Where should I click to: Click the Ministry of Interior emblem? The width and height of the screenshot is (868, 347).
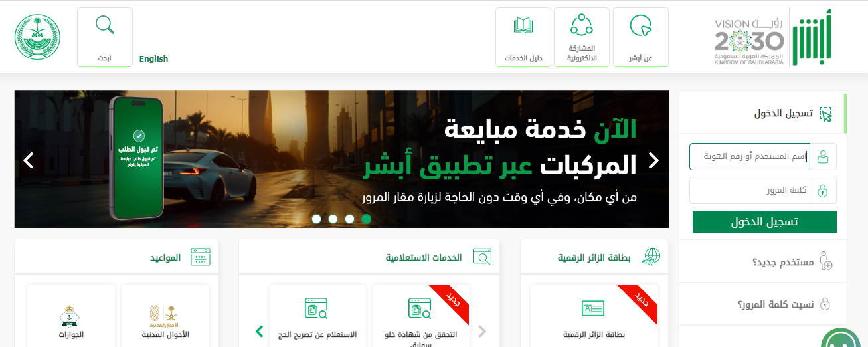click(x=37, y=37)
